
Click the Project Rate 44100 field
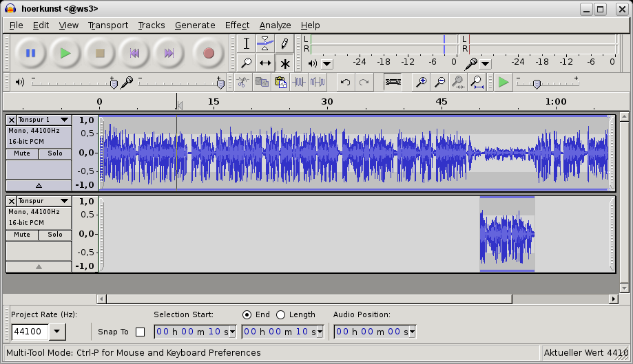click(30, 332)
